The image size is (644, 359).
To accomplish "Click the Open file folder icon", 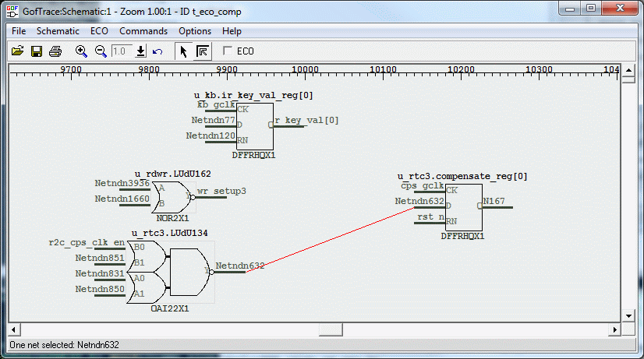I will pyautogui.click(x=17, y=51).
